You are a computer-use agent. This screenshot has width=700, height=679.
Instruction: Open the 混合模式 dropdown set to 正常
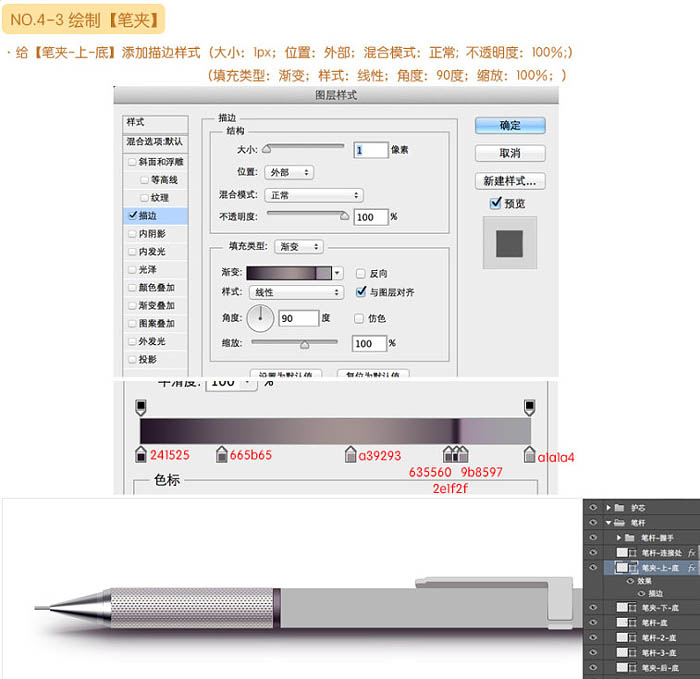(314, 195)
